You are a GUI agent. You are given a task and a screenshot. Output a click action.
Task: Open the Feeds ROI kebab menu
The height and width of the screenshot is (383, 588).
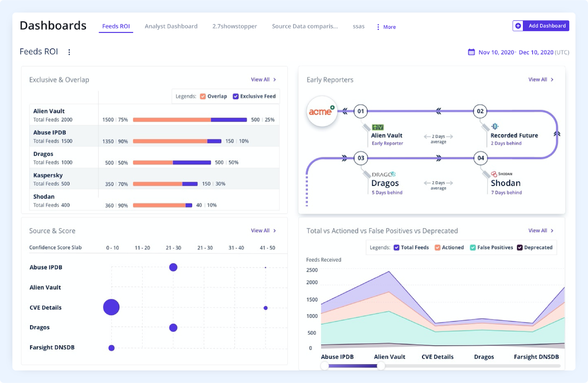tap(69, 52)
